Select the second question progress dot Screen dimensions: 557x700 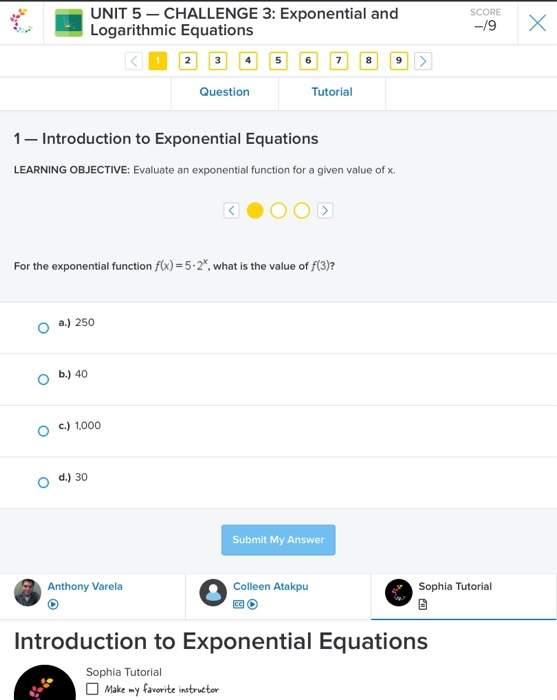(278, 210)
